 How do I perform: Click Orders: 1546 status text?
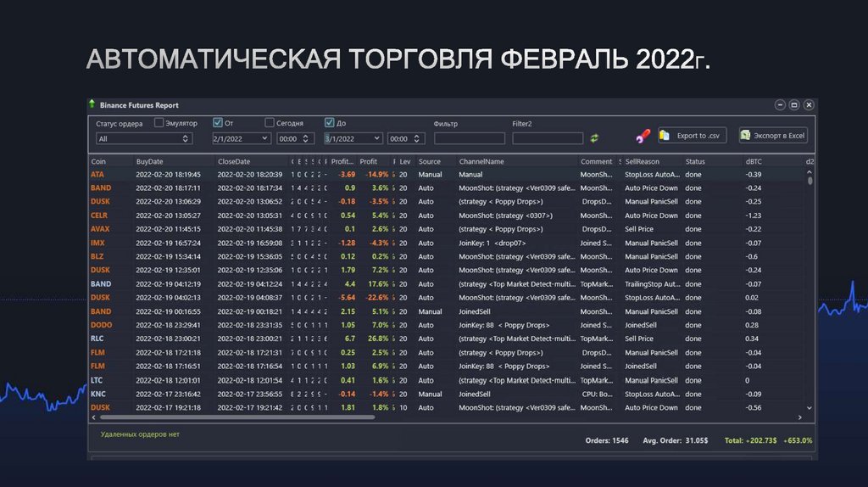[607, 440]
